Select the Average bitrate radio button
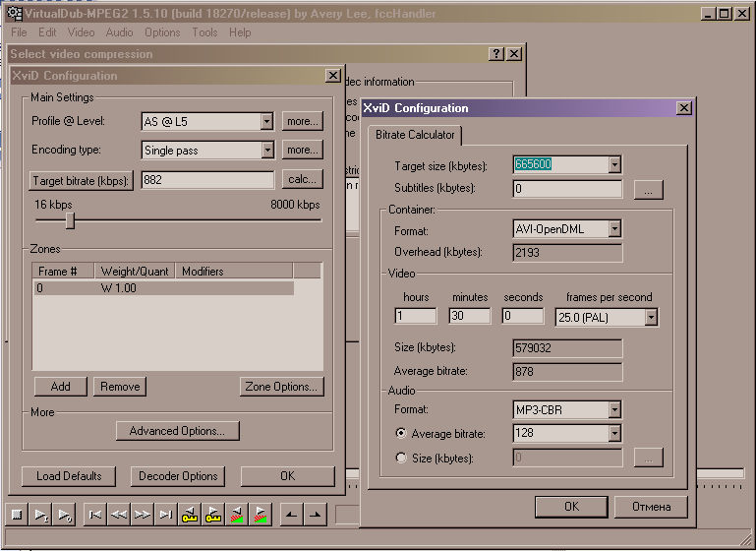Image resolution: width=756 pixels, height=551 pixels. 400,433
